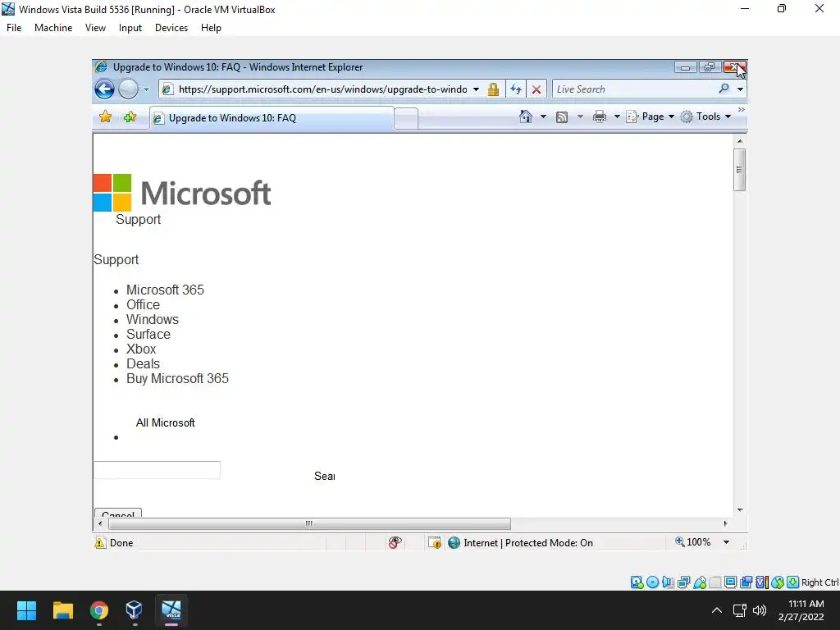
Task: Click the privacy report eye icon
Action: pos(395,543)
